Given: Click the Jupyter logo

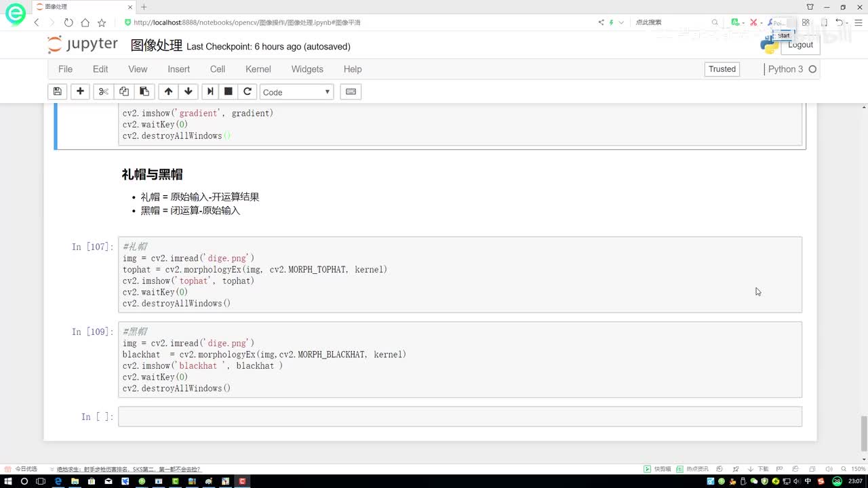Looking at the screenshot, I should (83, 45).
